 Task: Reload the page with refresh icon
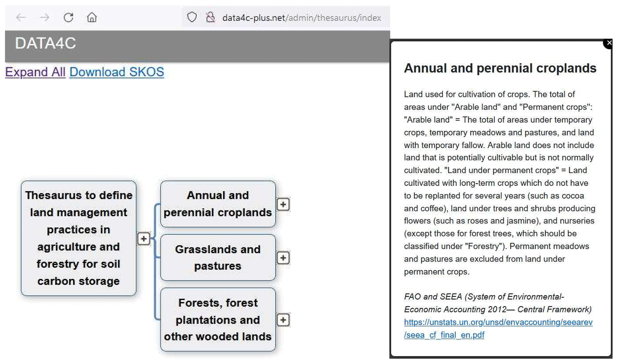point(68,18)
